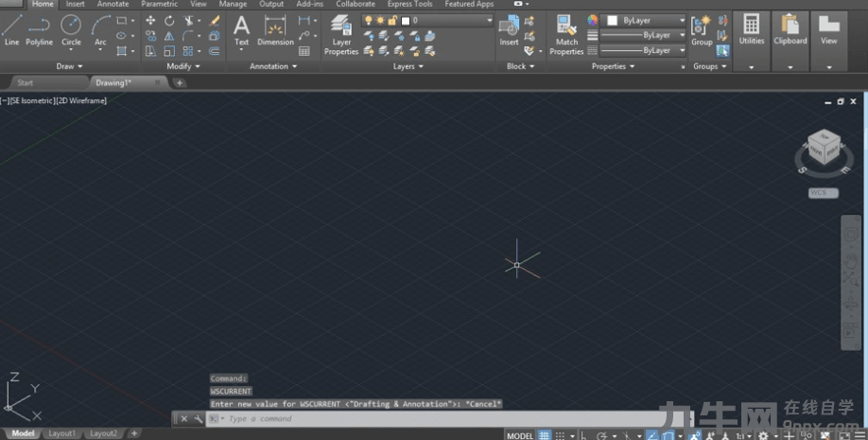Open the Manage ribbon tab
This screenshot has height=440, width=868.
coord(233,4)
